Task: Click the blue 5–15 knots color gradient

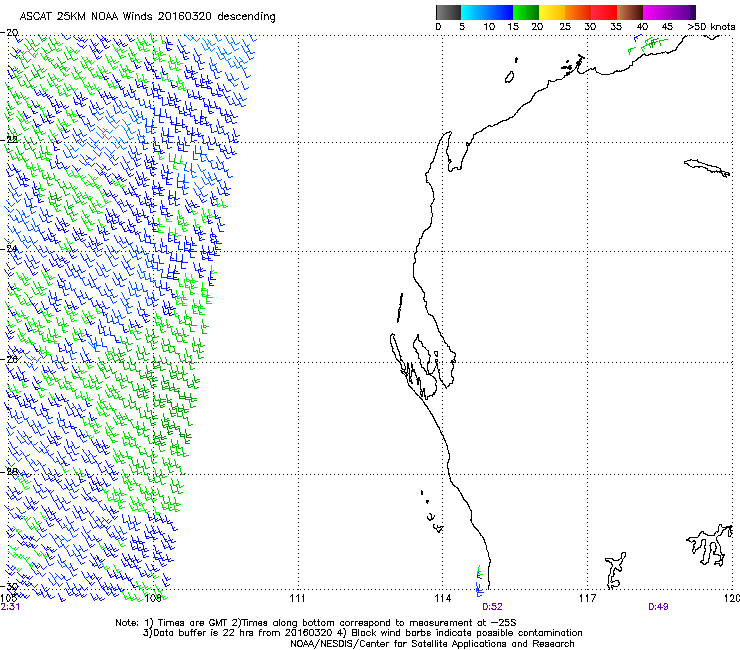Action: (487, 12)
